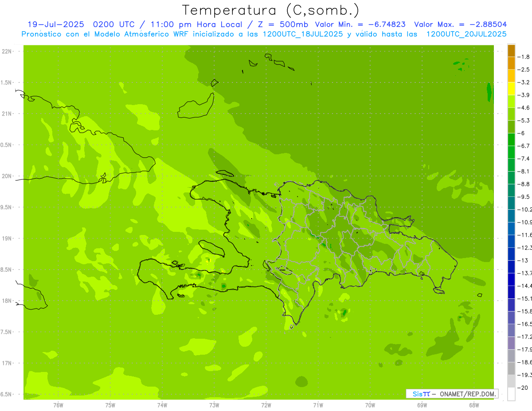Click the title "Temperatura (C,somb.)"
Image resolution: width=532 pixels, height=411 pixels.
pos(271,10)
